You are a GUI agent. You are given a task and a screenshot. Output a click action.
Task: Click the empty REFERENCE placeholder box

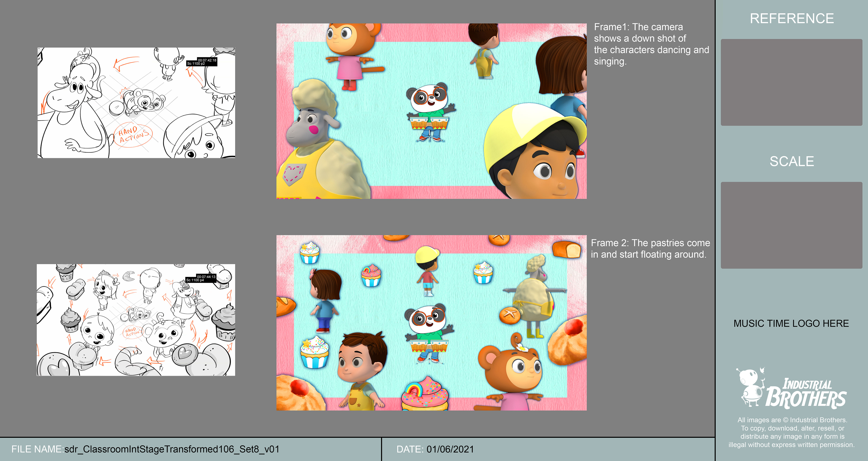click(x=791, y=82)
